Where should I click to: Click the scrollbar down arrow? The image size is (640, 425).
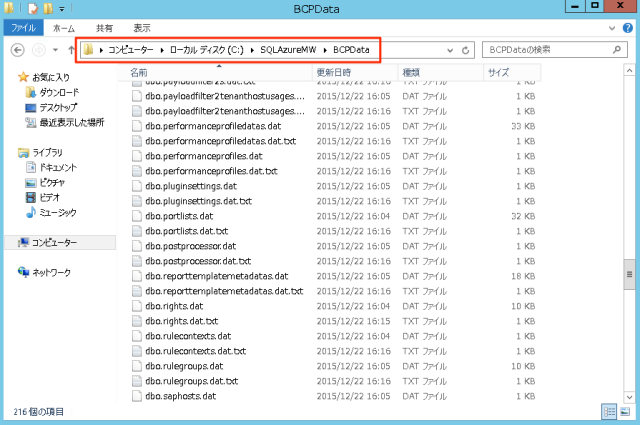click(x=629, y=397)
